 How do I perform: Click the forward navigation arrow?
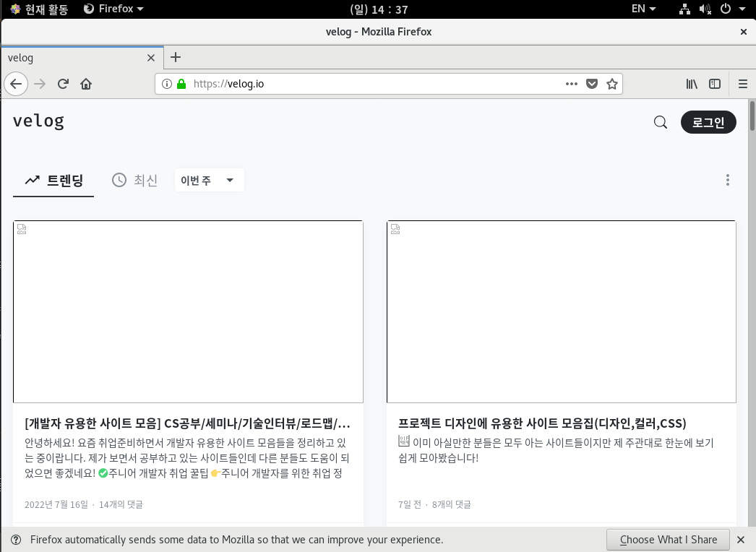pyautogui.click(x=40, y=84)
